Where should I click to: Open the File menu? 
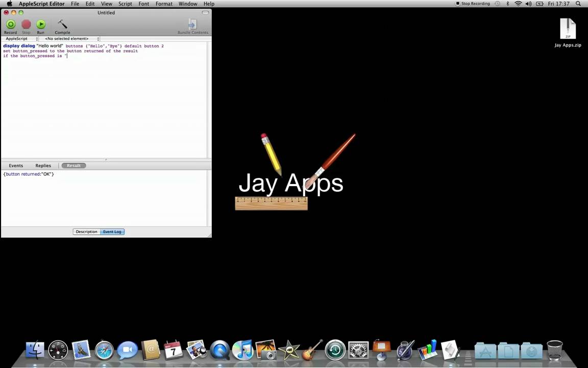tap(75, 4)
